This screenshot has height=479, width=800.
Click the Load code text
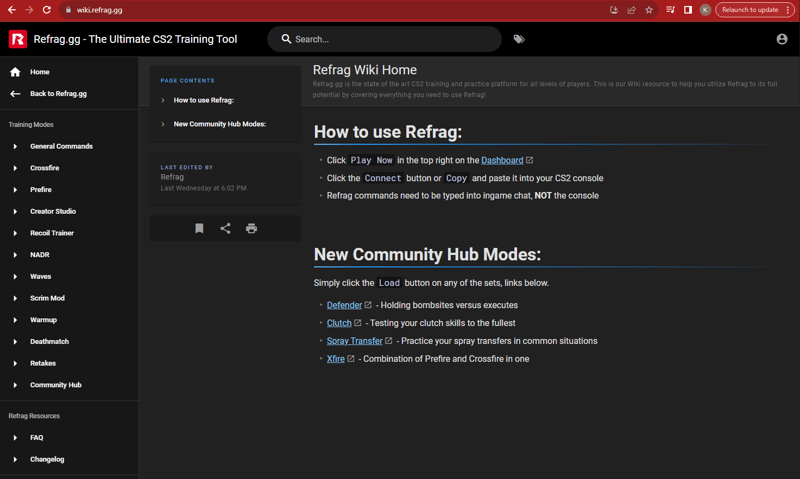(x=389, y=283)
